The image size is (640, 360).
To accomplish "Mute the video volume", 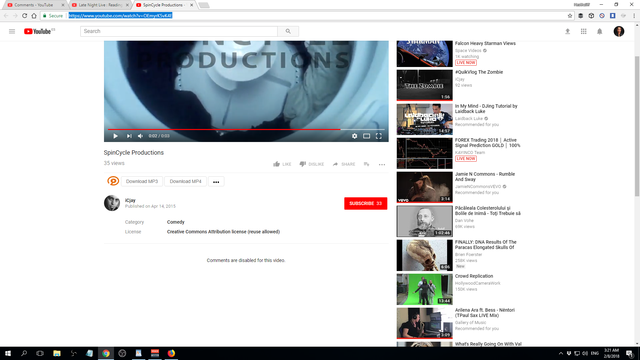I will 140,136.
